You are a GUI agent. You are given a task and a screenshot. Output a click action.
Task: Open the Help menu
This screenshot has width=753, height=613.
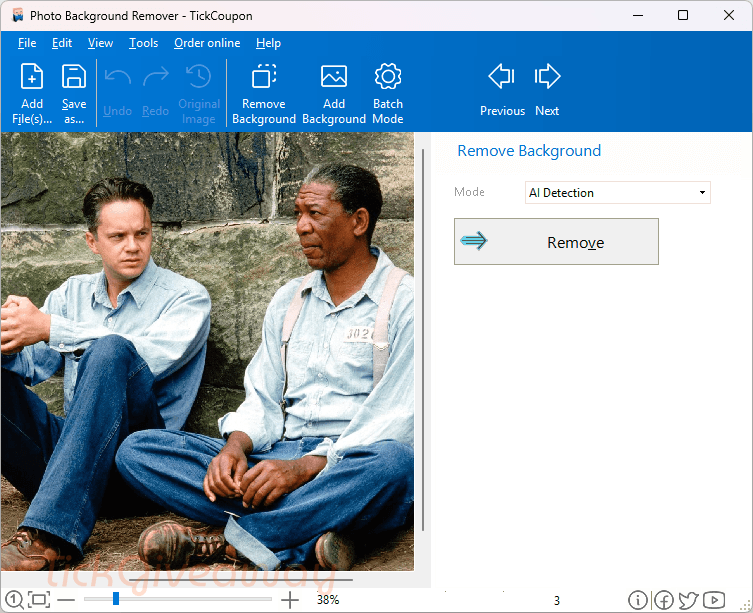268,43
